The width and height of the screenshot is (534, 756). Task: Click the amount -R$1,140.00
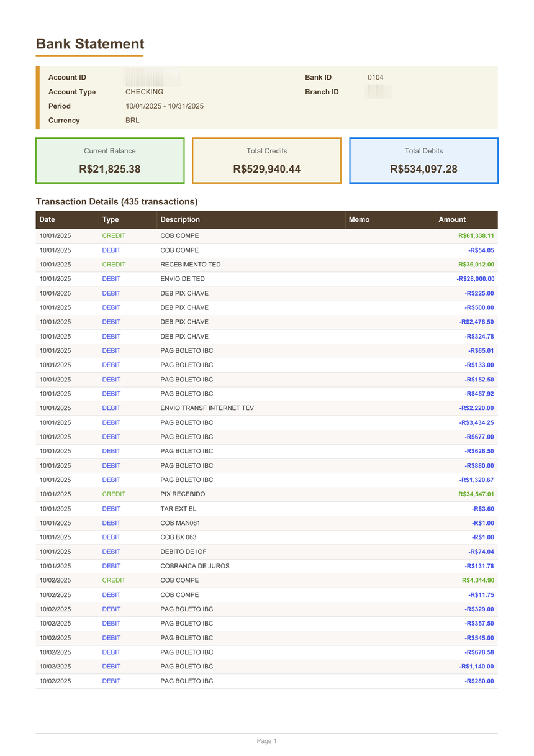tap(477, 667)
